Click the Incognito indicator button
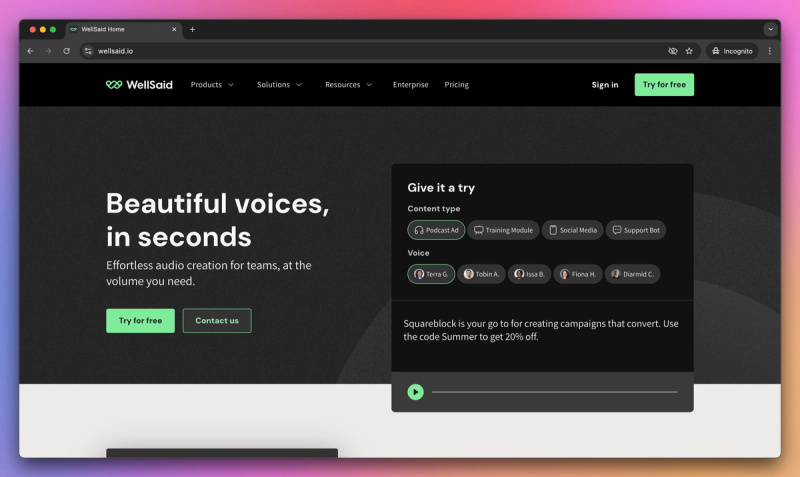The image size is (800, 477). coord(732,51)
